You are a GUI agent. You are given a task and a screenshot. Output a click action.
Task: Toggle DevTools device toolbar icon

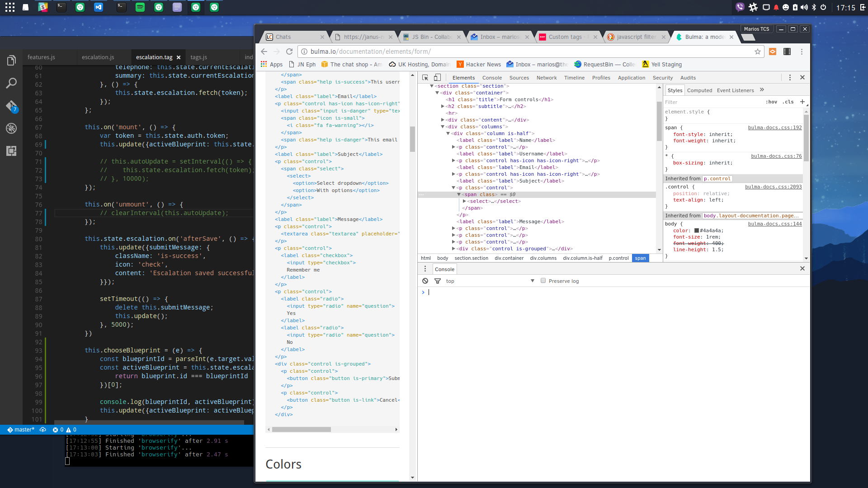(437, 78)
